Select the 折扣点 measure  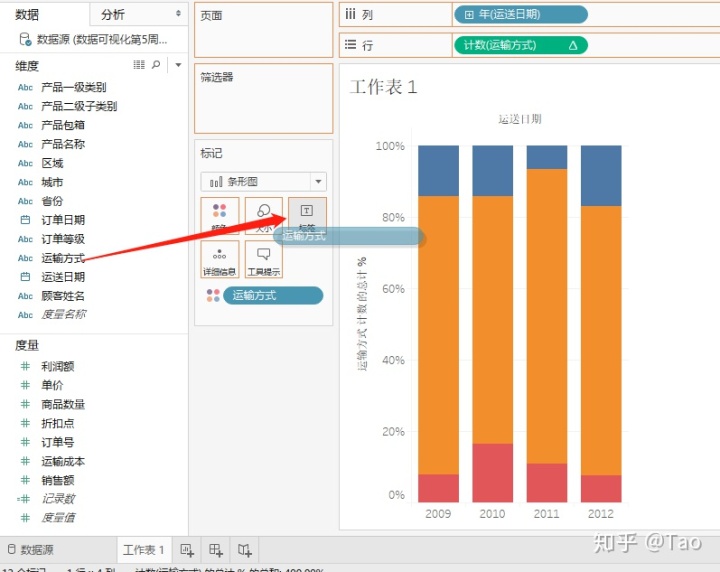(57, 423)
